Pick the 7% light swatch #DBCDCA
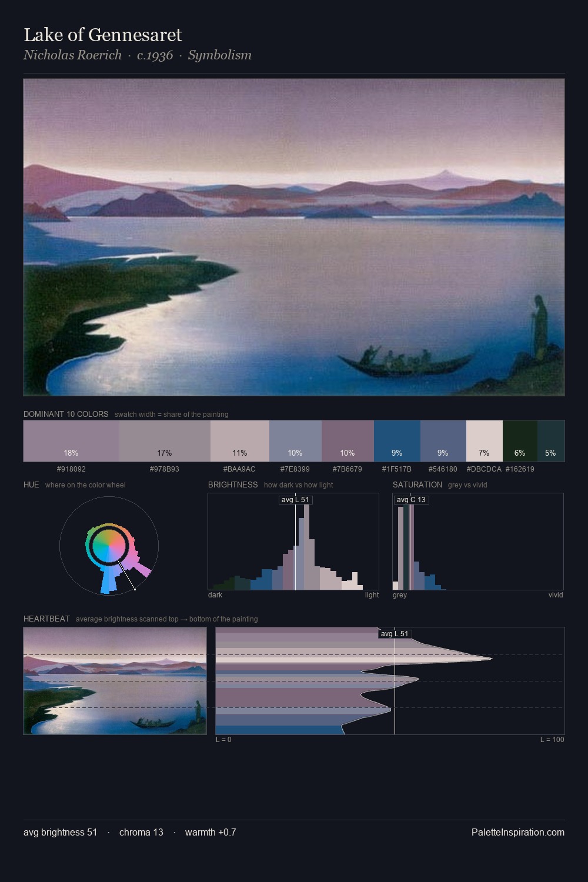The width and height of the screenshot is (588, 882). (485, 441)
